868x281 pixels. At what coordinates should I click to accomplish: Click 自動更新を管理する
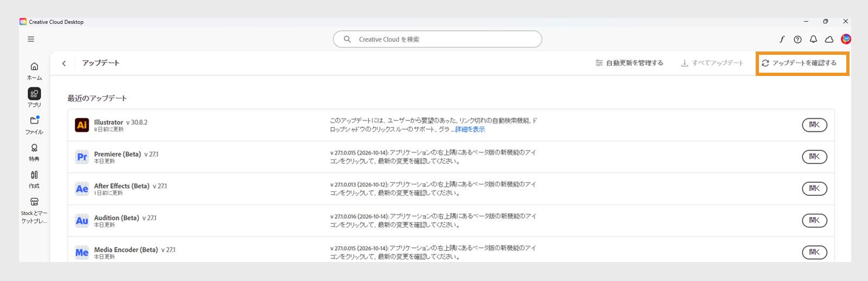tap(629, 63)
